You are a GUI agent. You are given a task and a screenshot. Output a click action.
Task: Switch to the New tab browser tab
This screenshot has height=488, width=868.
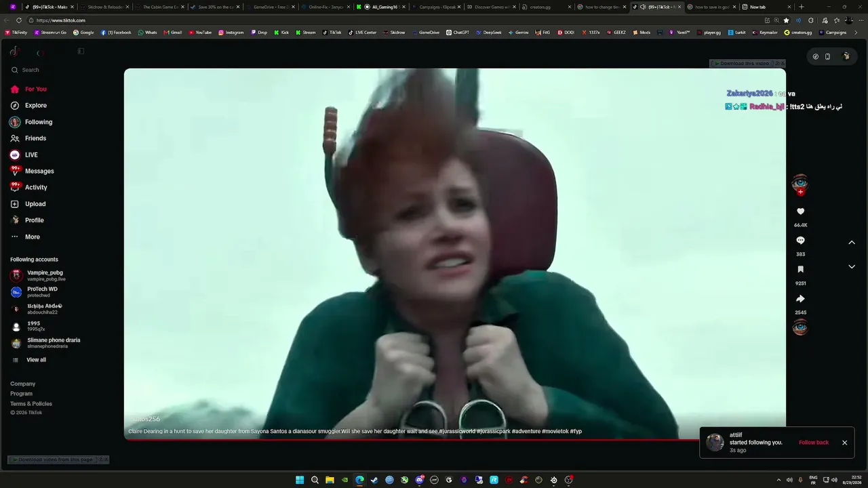[x=768, y=7]
